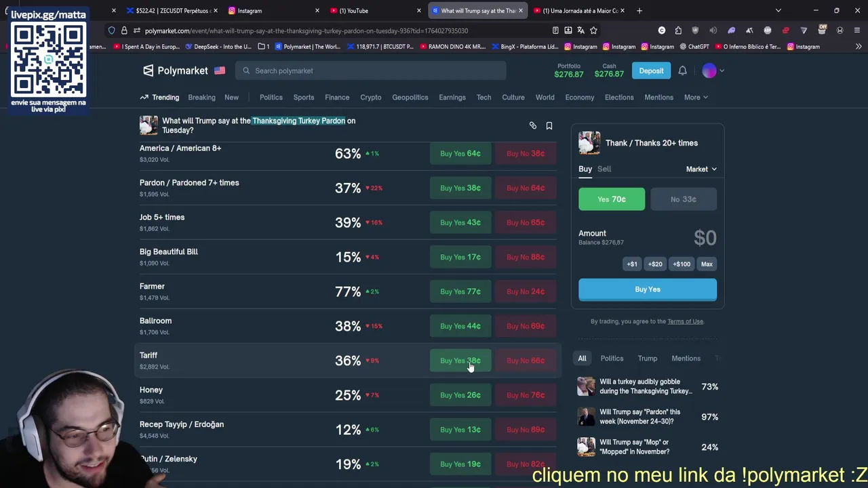Open the turkey audibly gobble market
The image size is (868, 488).
648,386
